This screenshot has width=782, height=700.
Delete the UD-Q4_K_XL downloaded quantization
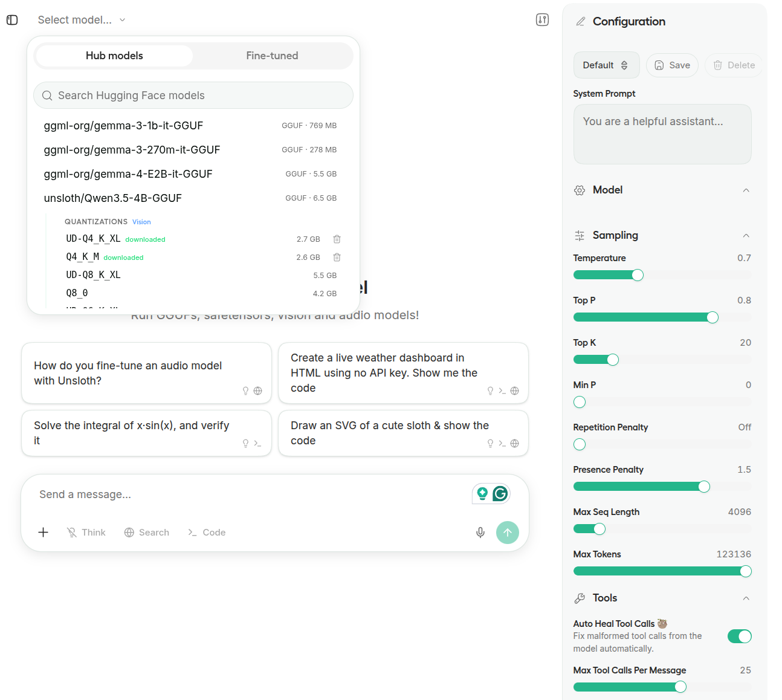337,239
